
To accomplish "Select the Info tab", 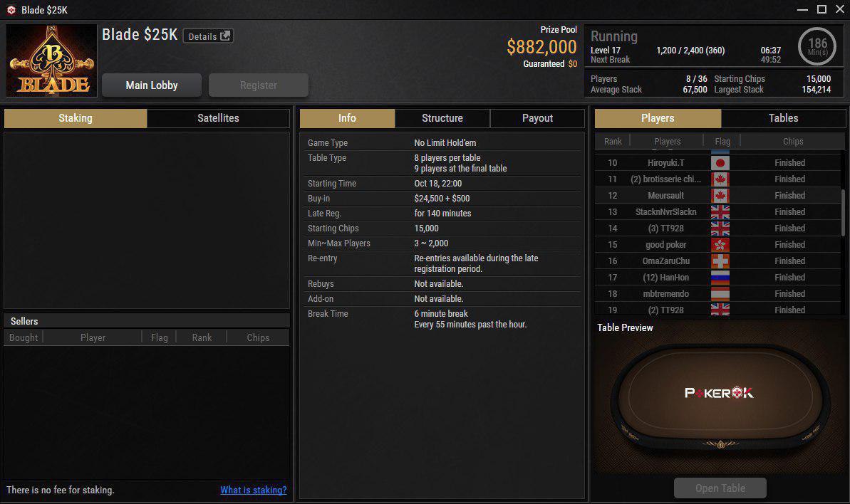I will 347,118.
